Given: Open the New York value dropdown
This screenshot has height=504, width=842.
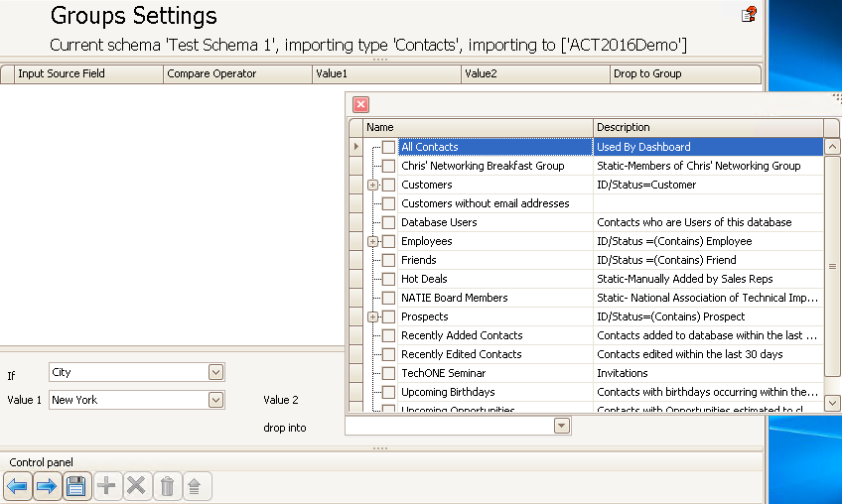Looking at the screenshot, I should coord(215,400).
